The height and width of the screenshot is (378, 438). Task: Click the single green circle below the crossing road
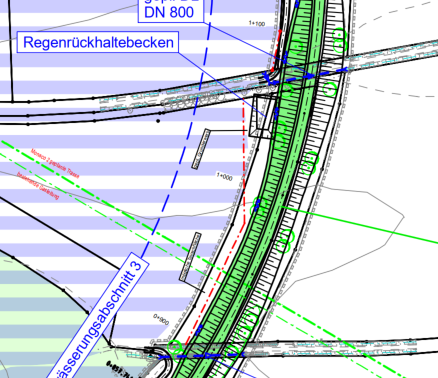coord(330,90)
